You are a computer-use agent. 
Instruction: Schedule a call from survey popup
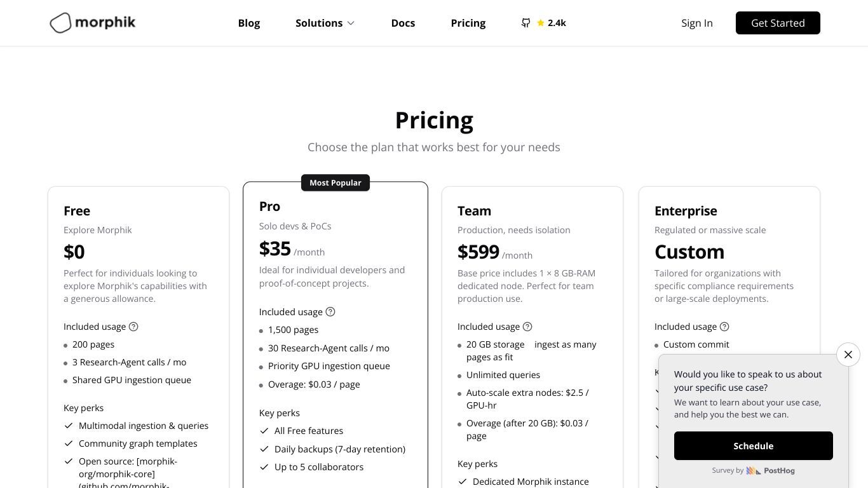coord(754,446)
